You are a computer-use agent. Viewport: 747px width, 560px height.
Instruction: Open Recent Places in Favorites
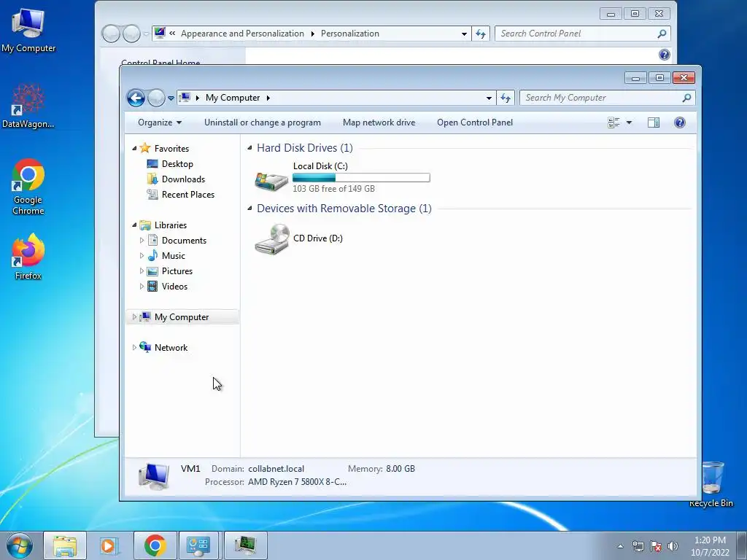[x=188, y=194]
